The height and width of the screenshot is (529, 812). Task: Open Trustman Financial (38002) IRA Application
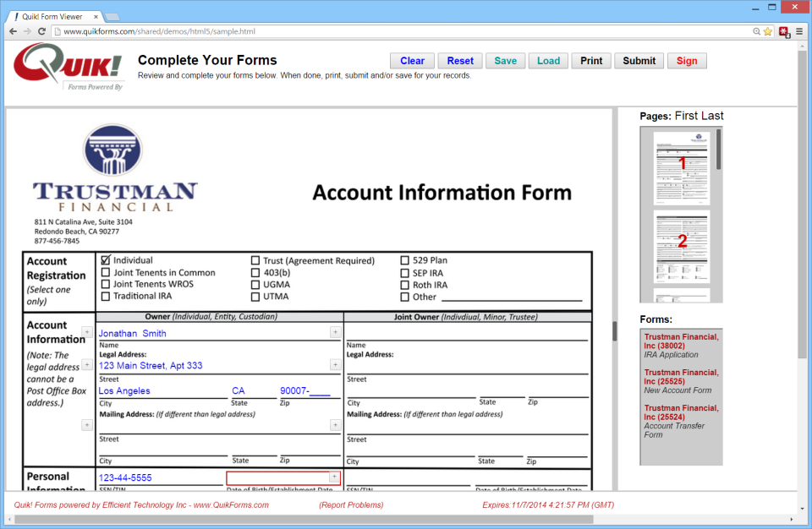point(681,346)
